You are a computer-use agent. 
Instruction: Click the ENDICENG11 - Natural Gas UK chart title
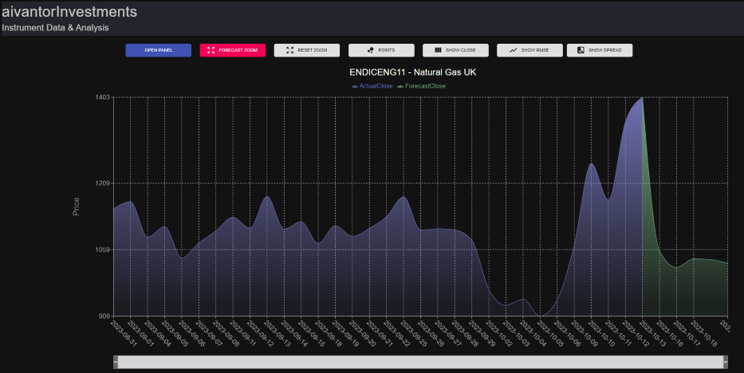(x=413, y=72)
